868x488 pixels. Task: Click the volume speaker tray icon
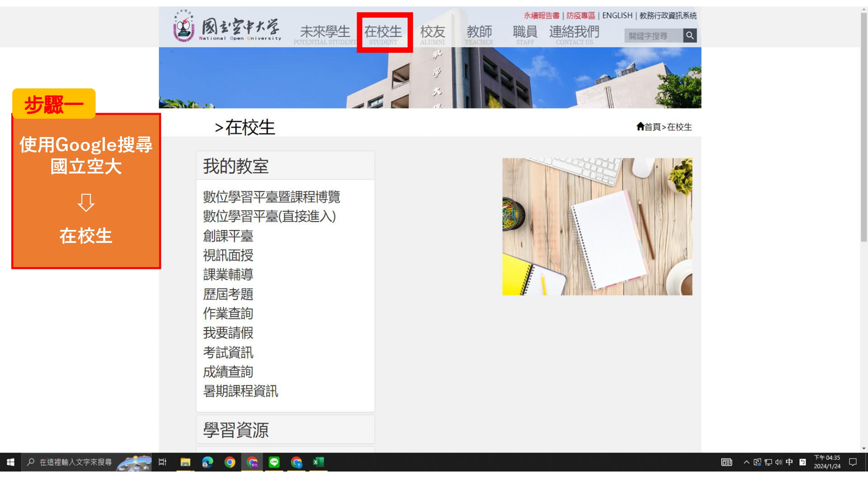tap(779, 462)
